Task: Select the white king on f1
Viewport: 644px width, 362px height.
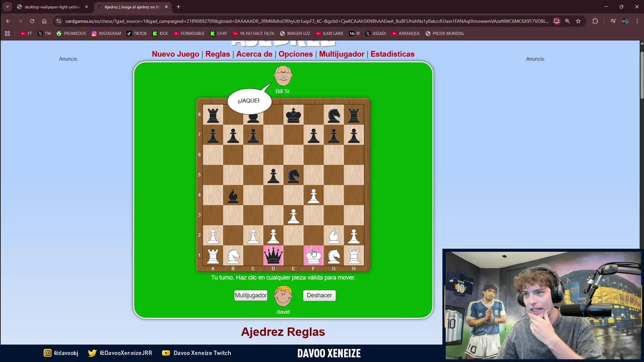Action: 313,255
